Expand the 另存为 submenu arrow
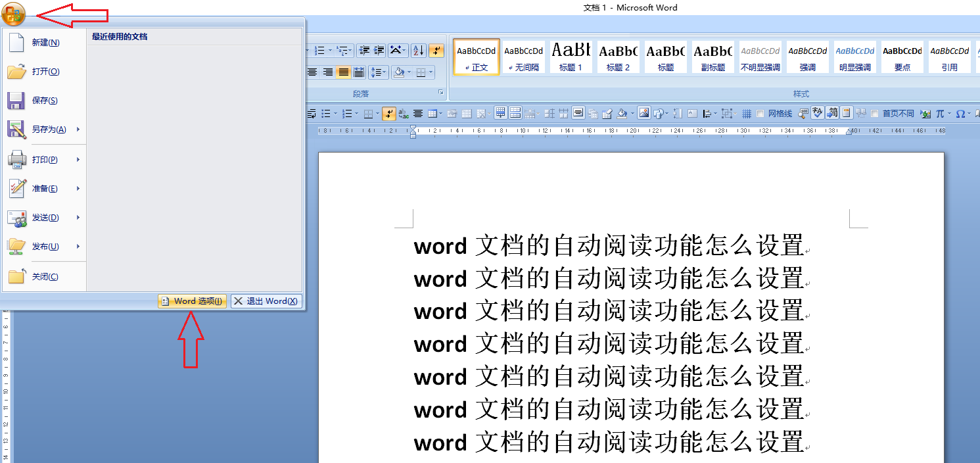 (x=78, y=129)
